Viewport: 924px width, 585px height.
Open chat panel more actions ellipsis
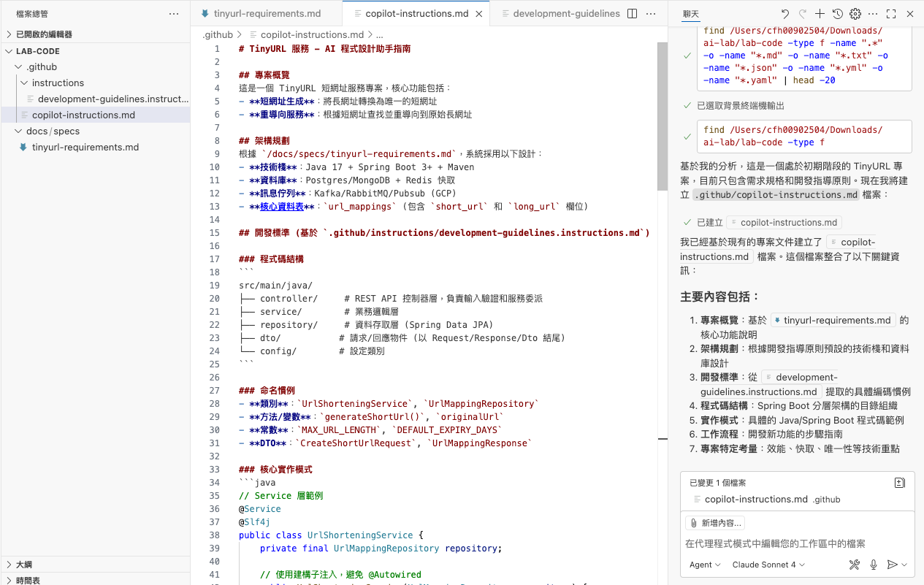(874, 14)
